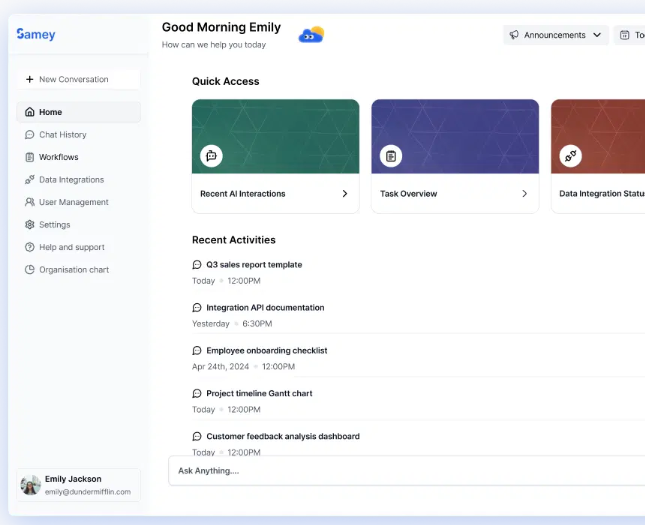
Task: Open Customer feedback analysis dashboard activity
Action: [283, 436]
